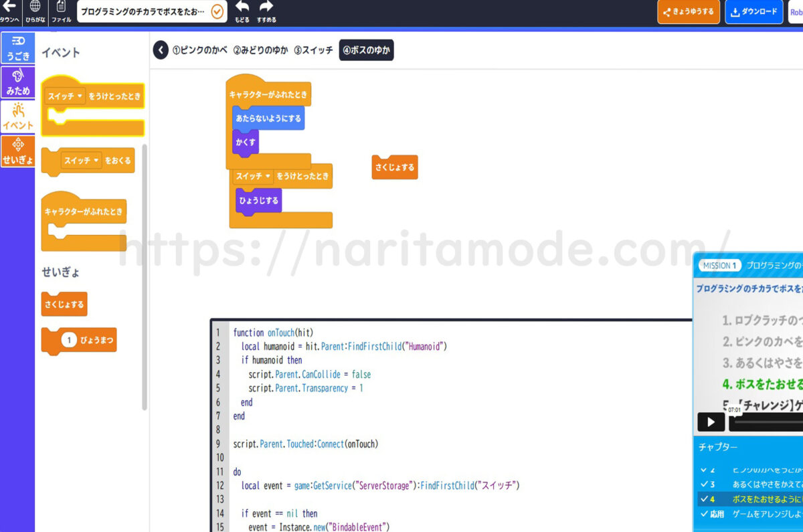Viewport: 803px width, 532px height.
Task: Click the orange checkmark beside project title
Action: click(217, 11)
